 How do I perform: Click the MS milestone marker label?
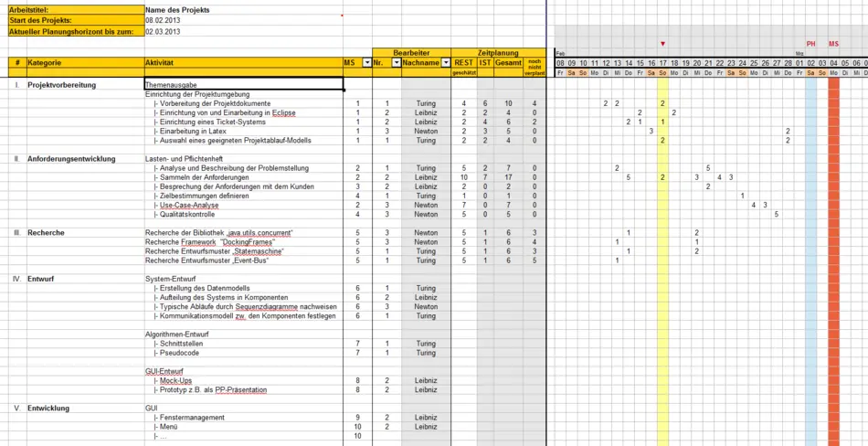(833, 44)
